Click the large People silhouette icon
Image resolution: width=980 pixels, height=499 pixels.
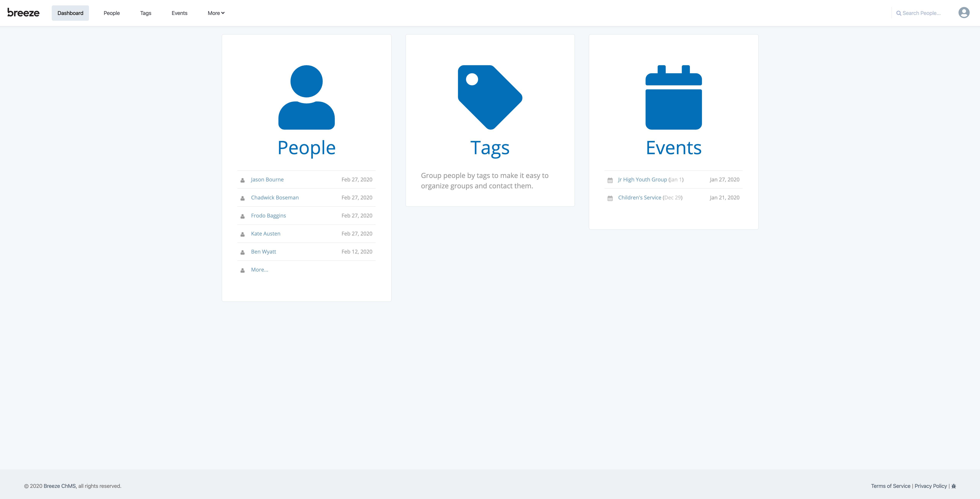[306, 97]
